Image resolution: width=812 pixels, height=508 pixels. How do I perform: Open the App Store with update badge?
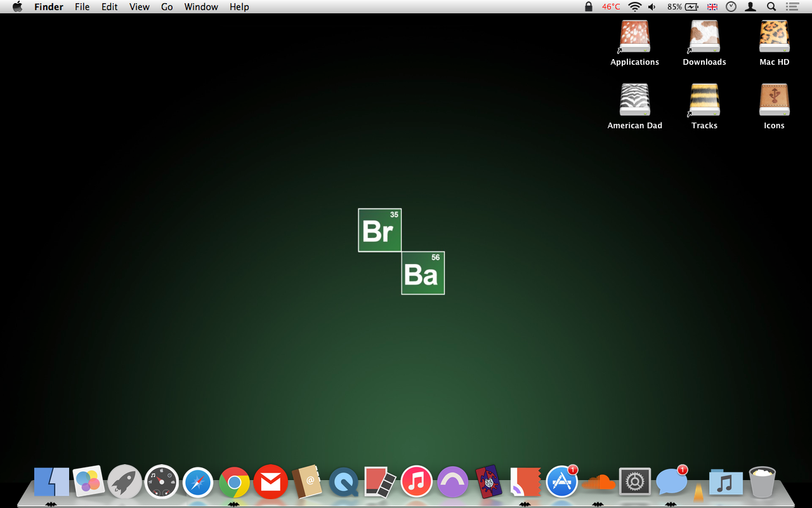pyautogui.click(x=562, y=482)
